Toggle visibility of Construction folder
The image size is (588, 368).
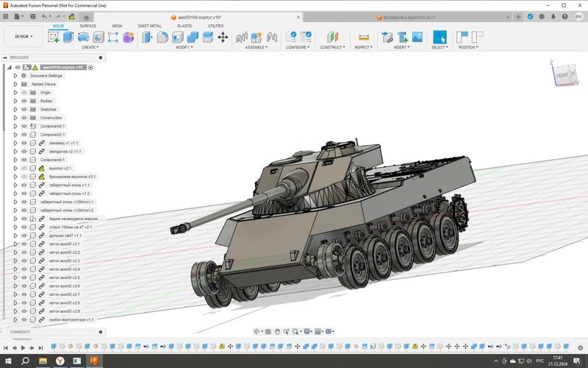pos(24,118)
